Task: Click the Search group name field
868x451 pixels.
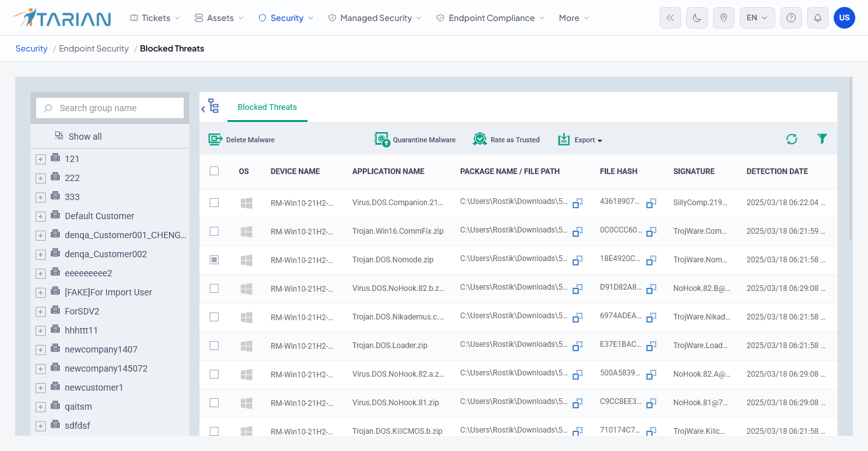Action: (110, 108)
